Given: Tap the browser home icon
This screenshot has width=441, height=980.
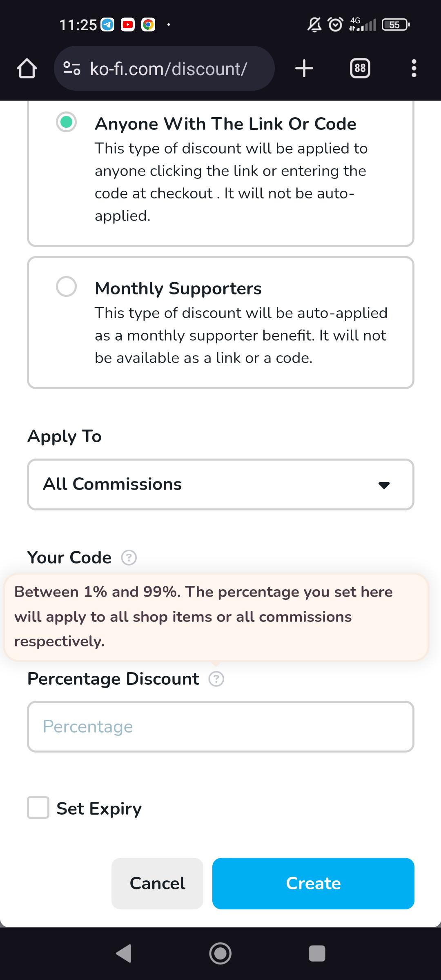Looking at the screenshot, I should 27,68.
